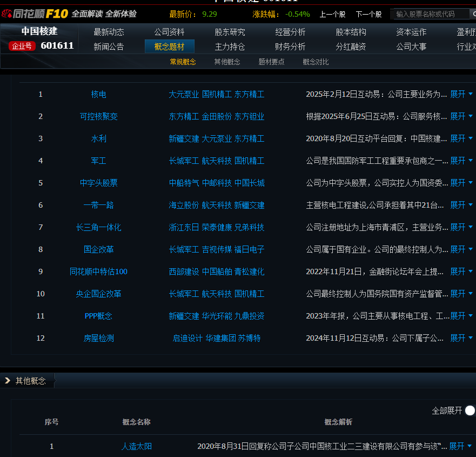Open the 房屋检测 concept link

tap(99, 338)
